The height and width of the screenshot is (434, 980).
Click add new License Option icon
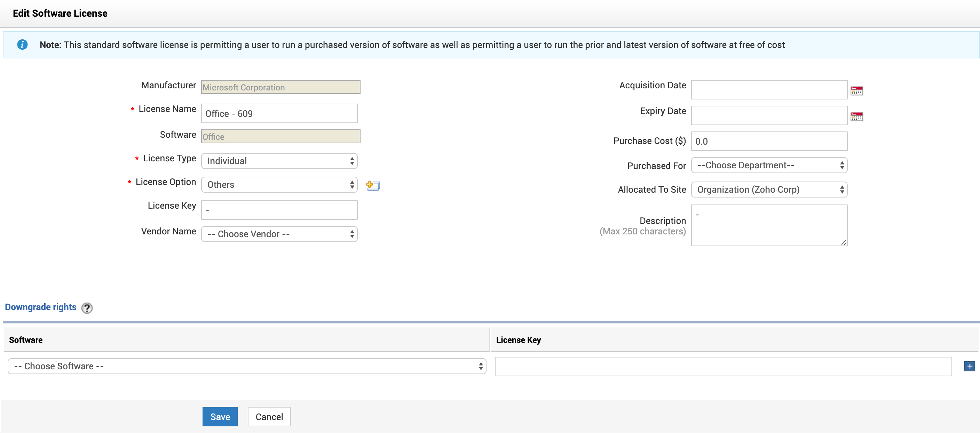(x=372, y=185)
